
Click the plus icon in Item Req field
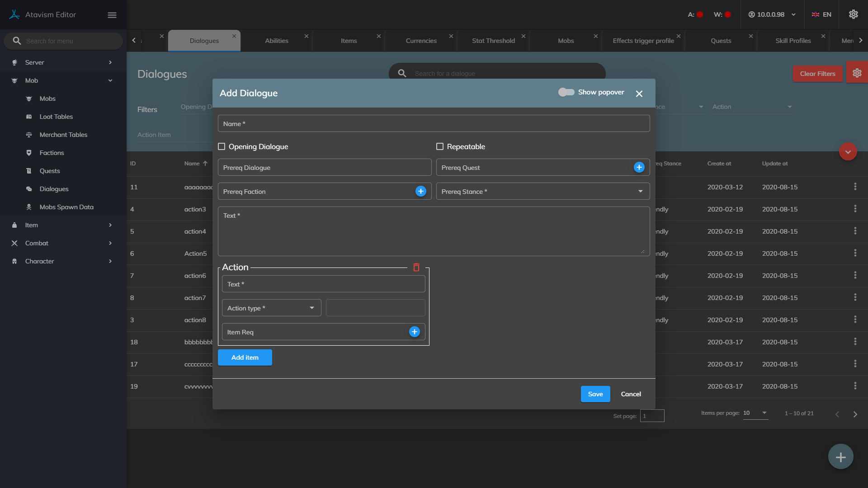414,332
